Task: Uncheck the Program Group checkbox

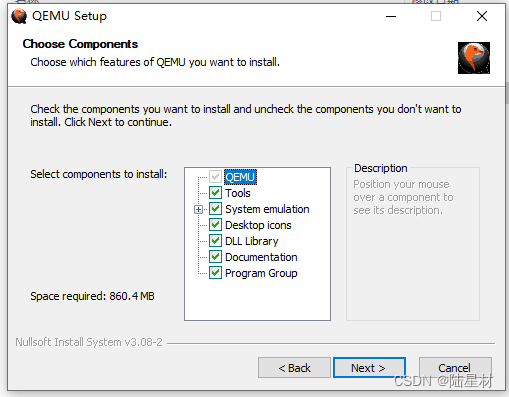Action: coord(215,273)
